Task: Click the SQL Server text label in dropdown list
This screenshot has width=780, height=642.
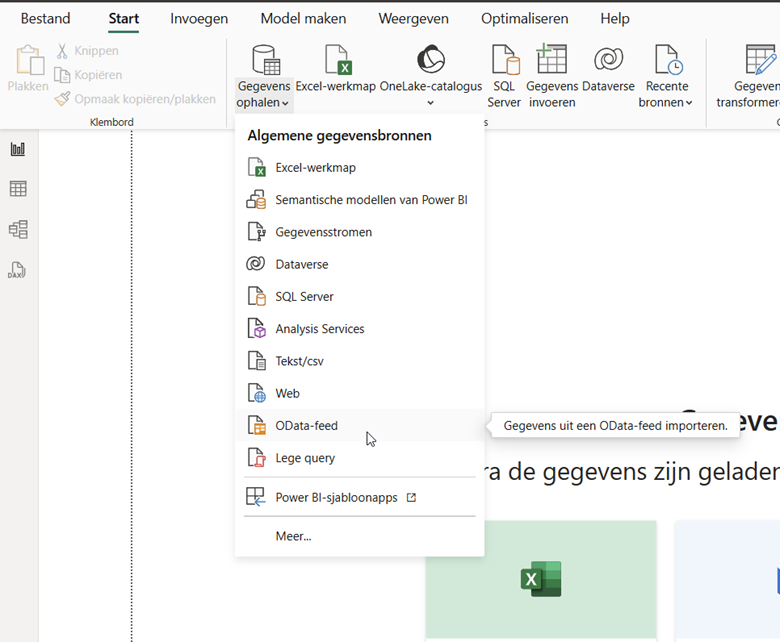Action: (x=304, y=296)
